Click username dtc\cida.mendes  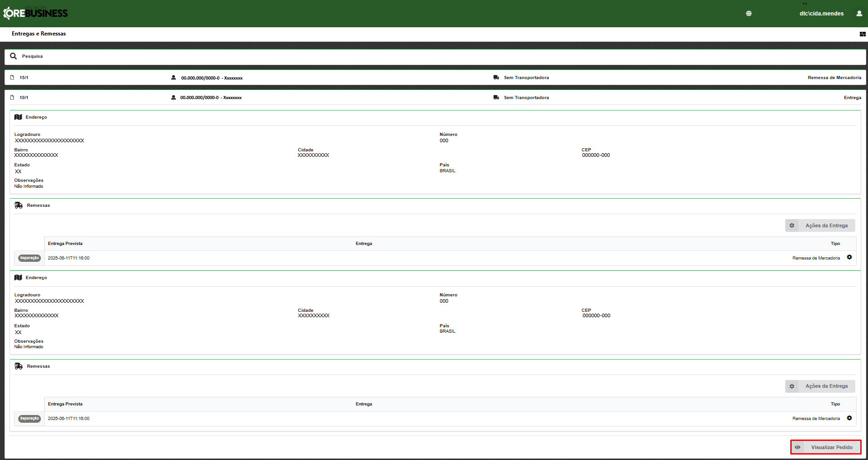point(821,14)
